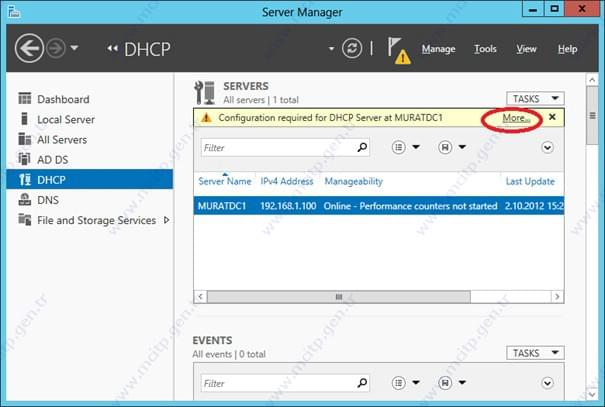605x407 pixels.
Task: Click the All Servers icon
Action: tap(24, 138)
